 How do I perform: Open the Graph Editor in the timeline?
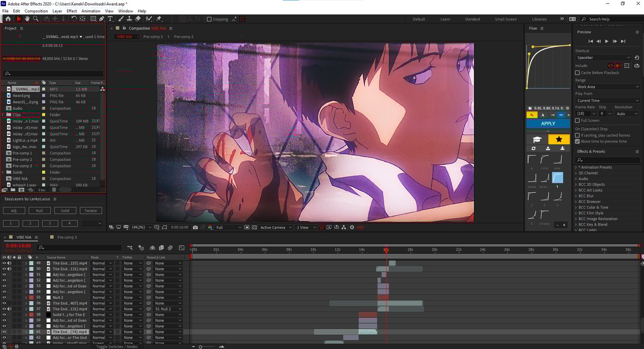pos(182,248)
